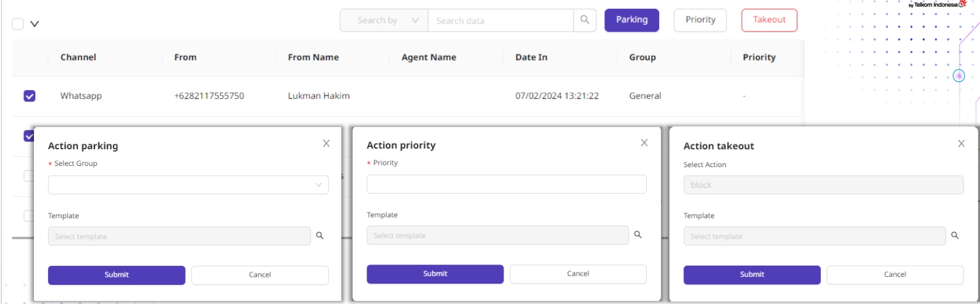Click the search magnifier icon beside Search data

[x=584, y=20]
